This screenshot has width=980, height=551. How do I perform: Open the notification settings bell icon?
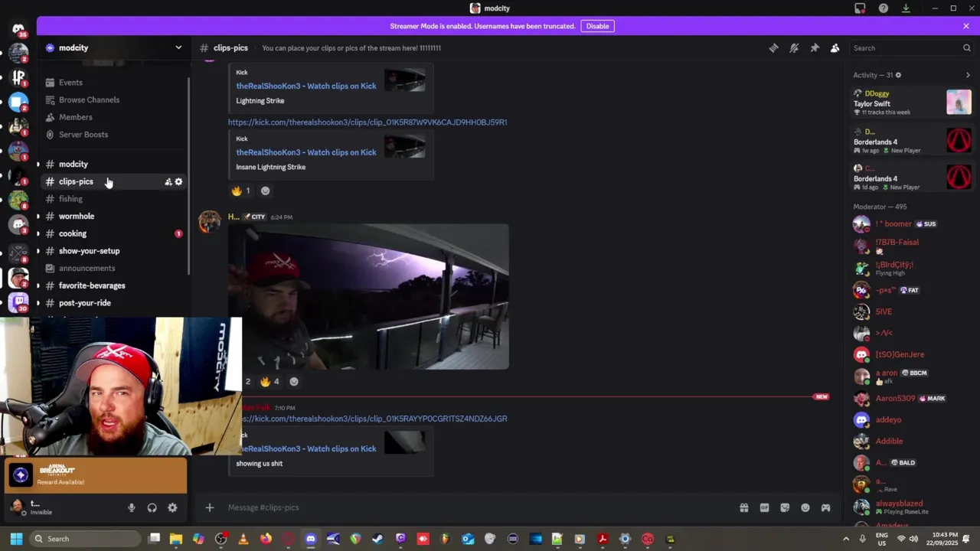(x=794, y=47)
